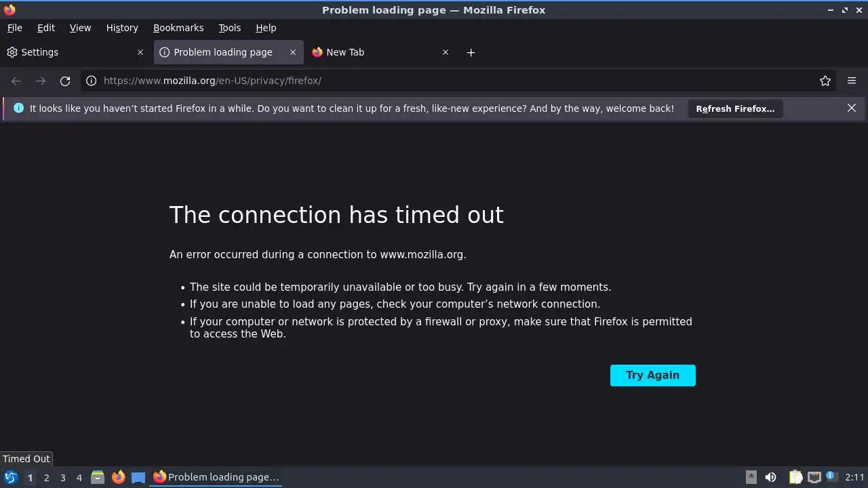The width and height of the screenshot is (868, 488).
Task: Open file manager from taskbar
Action: tap(98, 477)
